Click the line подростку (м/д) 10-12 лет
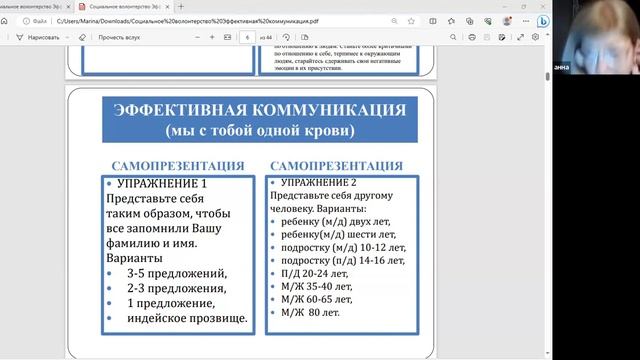Viewport: 640px width, 360px height. coord(343,248)
